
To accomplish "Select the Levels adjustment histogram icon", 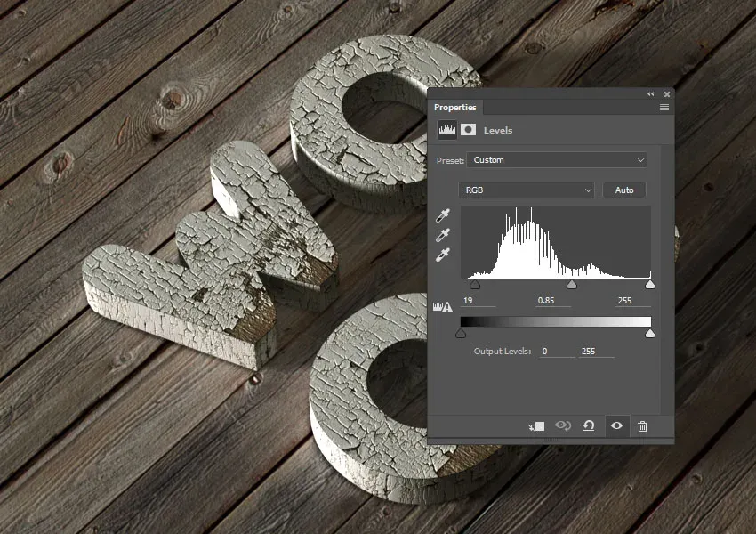I will coord(447,130).
